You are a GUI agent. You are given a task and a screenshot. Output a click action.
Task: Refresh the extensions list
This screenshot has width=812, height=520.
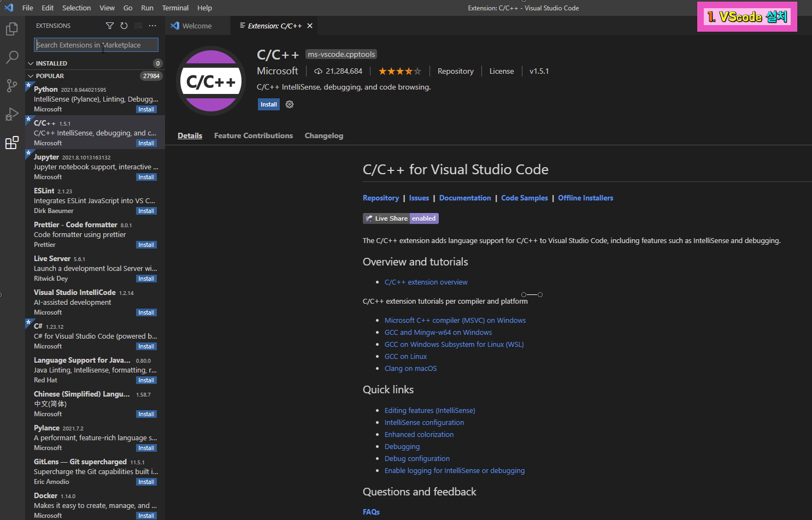pos(124,26)
